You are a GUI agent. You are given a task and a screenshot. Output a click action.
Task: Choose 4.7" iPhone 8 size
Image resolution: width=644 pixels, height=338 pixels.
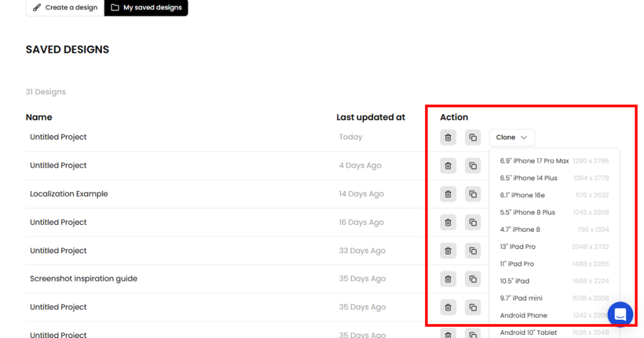pyautogui.click(x=554, y=230)
